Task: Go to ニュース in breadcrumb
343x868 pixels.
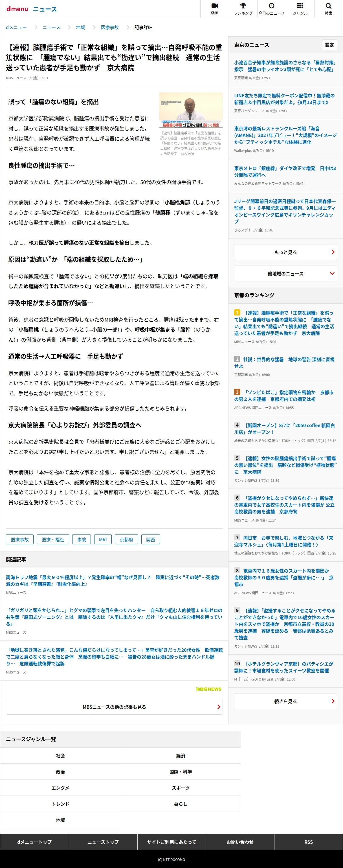Action: pyautogui.click(x=51, y=27)
